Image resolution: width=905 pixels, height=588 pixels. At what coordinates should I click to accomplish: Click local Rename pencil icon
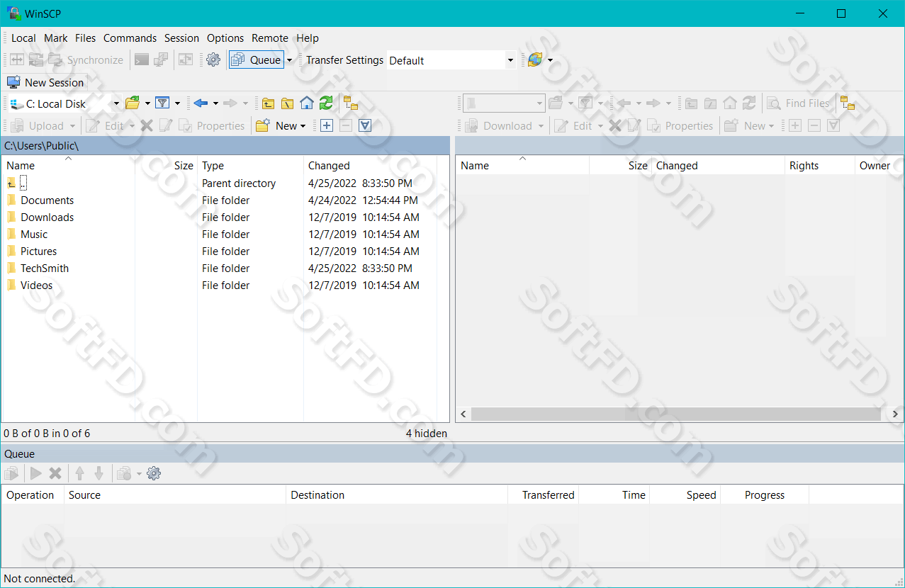coord(166,125)
